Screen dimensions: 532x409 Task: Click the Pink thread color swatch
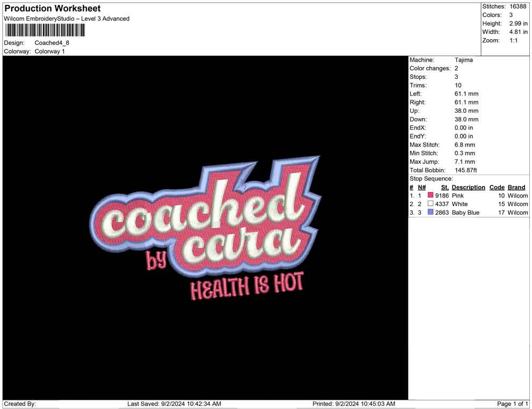[x=430, y=196]
